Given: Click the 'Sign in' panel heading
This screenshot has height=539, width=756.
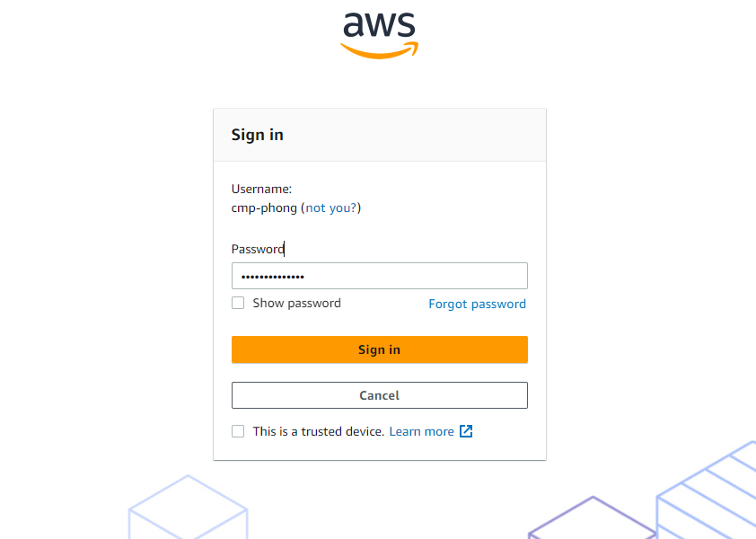Looking at the screenshot, I should [x=258, y=135].
